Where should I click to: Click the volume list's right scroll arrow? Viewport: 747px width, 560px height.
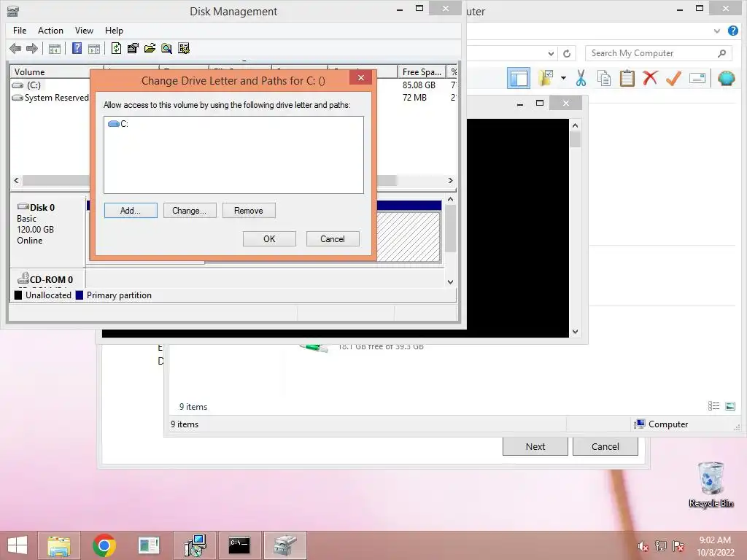pyautogui.click(x=450, y=181)
